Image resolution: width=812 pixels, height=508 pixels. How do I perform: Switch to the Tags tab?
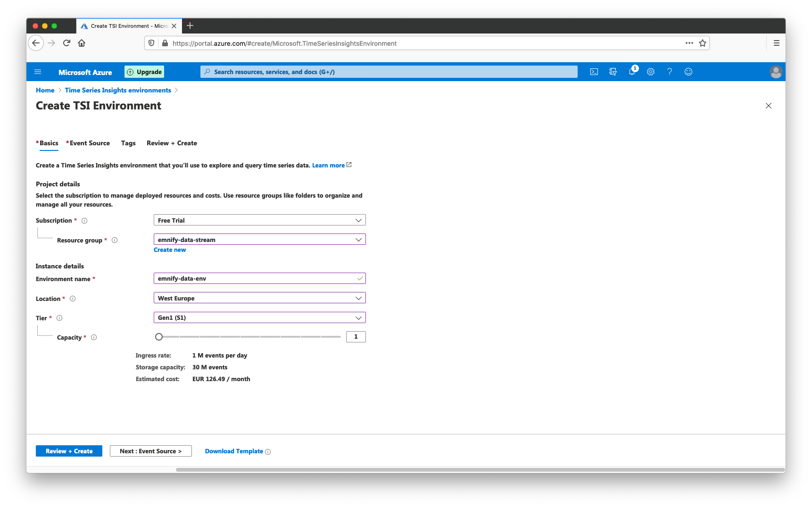(128, 143)
